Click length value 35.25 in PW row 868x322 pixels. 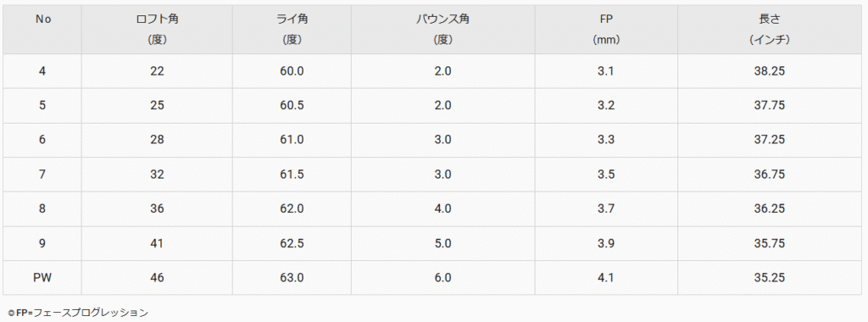[x=769, y=278]
